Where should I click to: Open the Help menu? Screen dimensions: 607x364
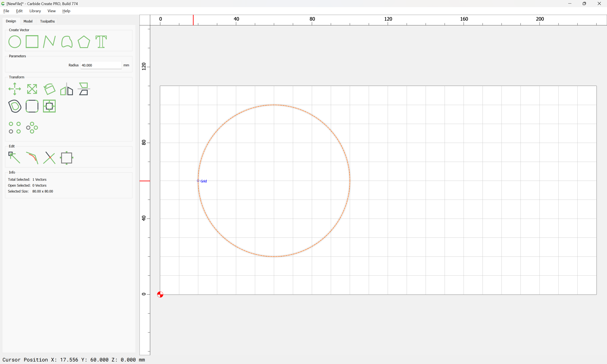click(x=66, y=11)
